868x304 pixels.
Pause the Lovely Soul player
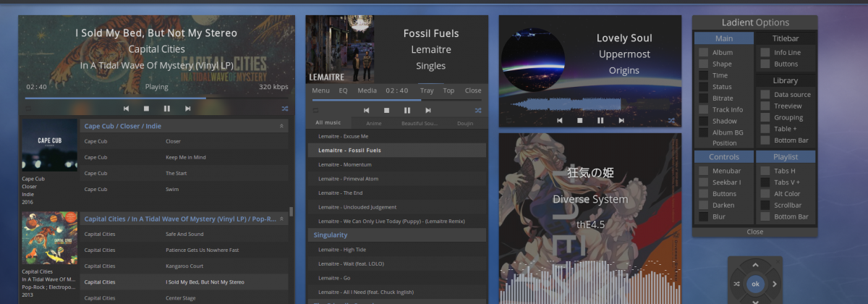coord(600,120)
